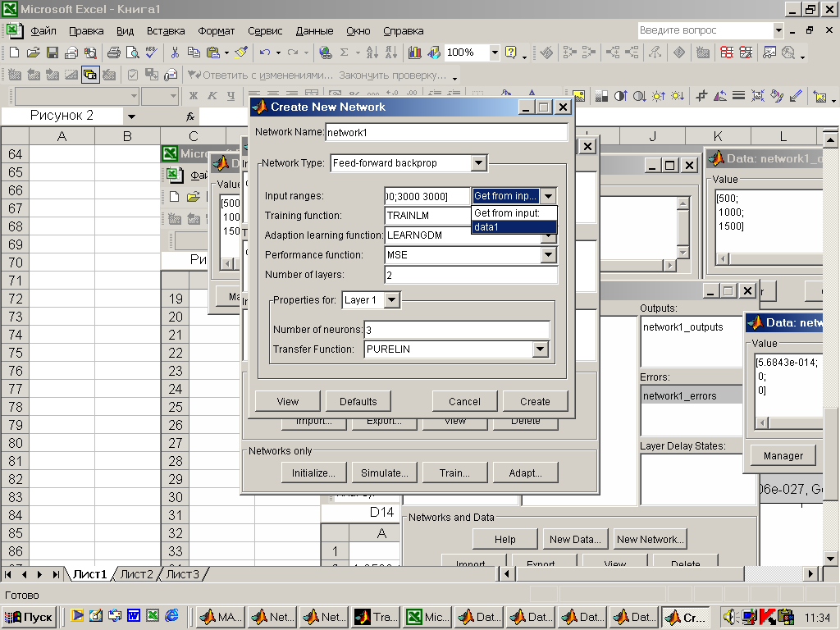Click the View button in Create New Network
This screenshot has width=840, height=630.
click(288, 402)
